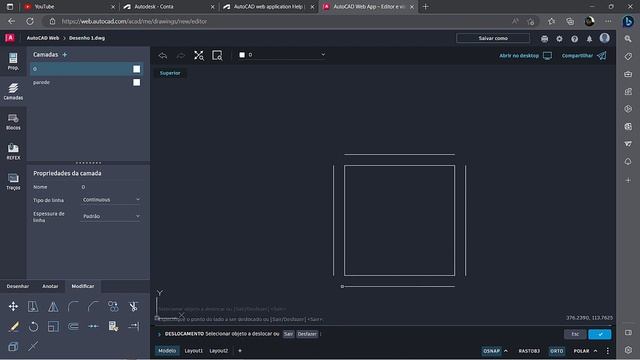Select the Erase tool icon
Image resolution: width=640 pixels, height=360 pixels.
tap(13, 326)
